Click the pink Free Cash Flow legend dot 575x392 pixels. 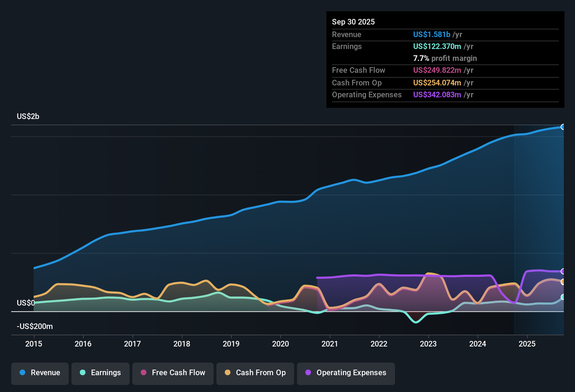tap(143, 373)
